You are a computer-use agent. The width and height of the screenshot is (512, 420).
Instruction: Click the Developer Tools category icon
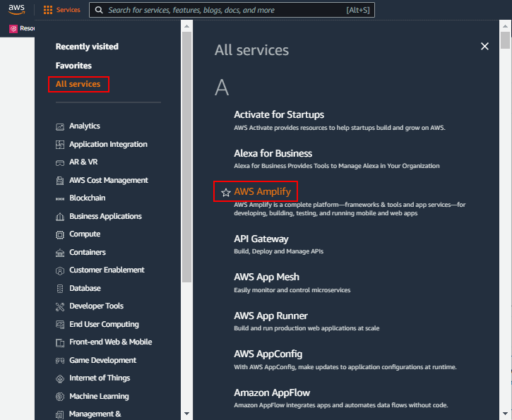coord(60,306)
